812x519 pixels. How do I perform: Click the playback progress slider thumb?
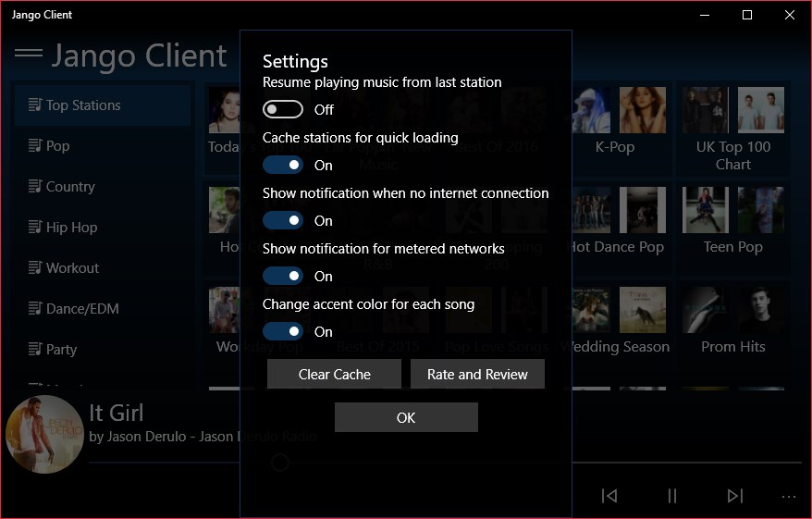[280, 462]
